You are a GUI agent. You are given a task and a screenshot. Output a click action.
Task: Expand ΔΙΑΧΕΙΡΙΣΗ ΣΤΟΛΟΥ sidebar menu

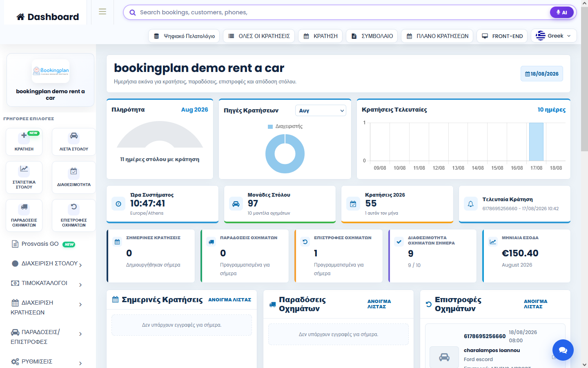(47, 264)
